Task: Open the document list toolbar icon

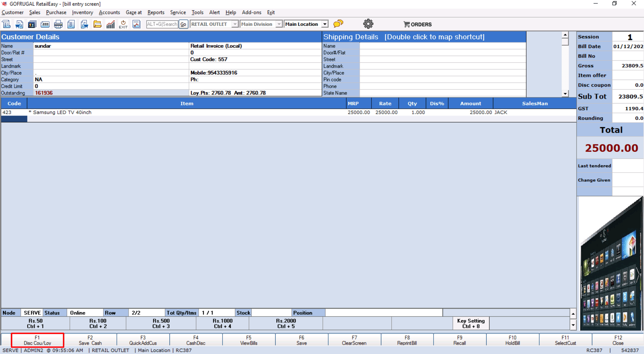Action: tap(71, 24)
